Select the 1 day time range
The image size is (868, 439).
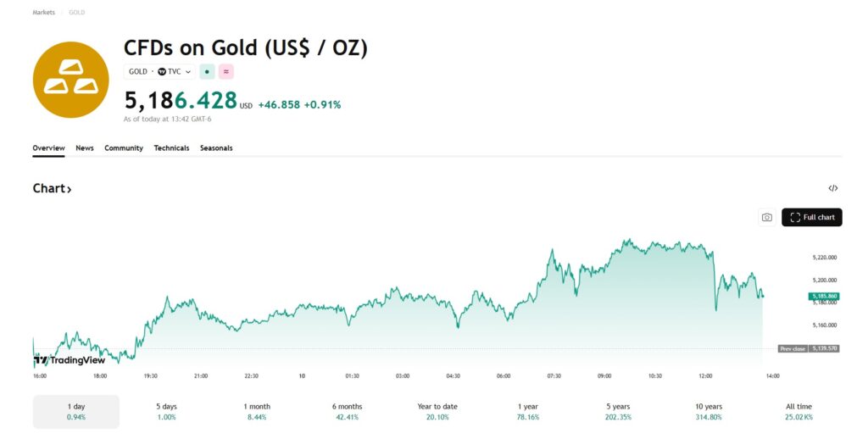point(76,411)
